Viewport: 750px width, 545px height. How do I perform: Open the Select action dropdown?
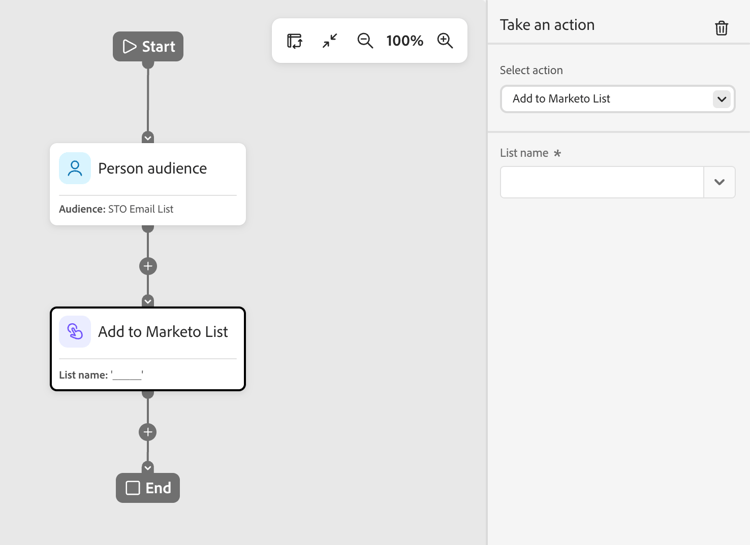click(x=618, y=99)
